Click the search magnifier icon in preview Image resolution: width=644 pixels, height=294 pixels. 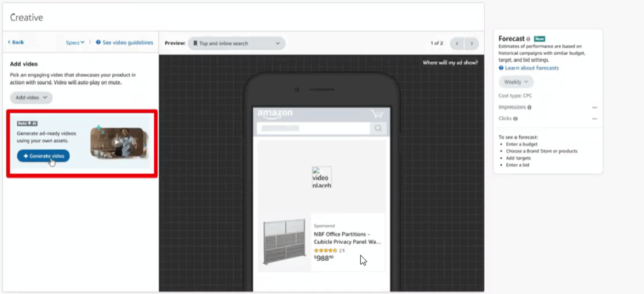point(378,128)
